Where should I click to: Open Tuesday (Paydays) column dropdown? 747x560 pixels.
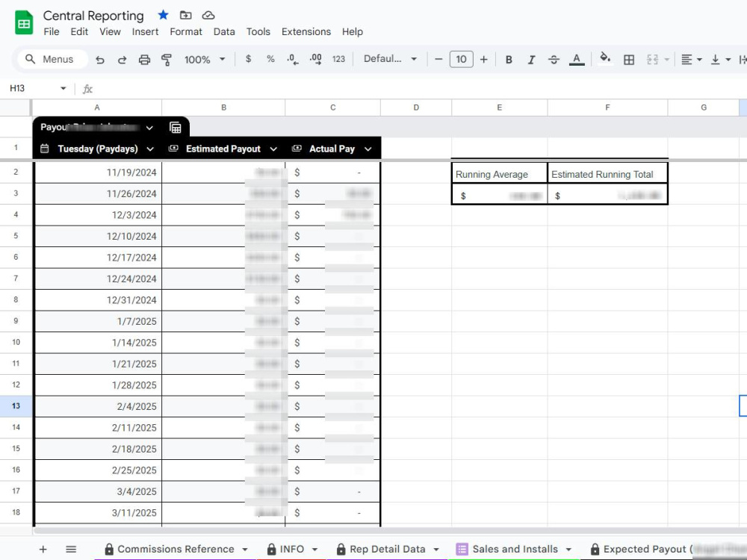tap(150, 149)
